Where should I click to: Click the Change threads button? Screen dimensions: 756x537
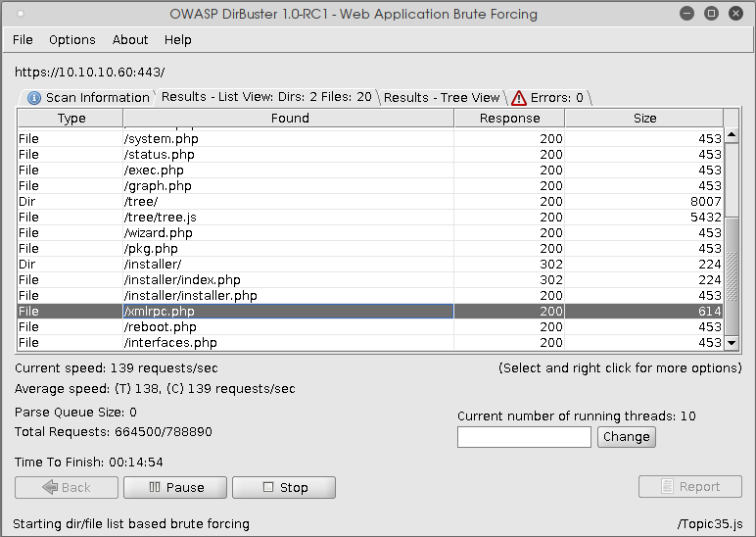point(627,437)
